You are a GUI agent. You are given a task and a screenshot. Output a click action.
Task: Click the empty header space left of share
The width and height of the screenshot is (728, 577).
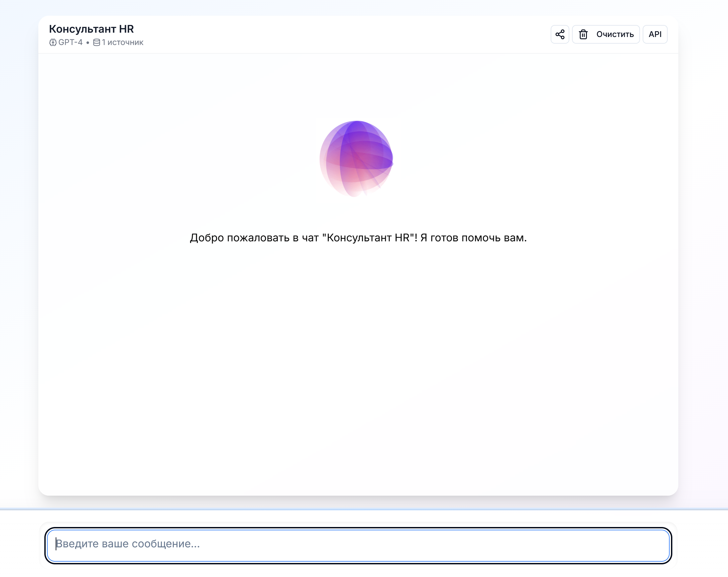tap(338, 34)
